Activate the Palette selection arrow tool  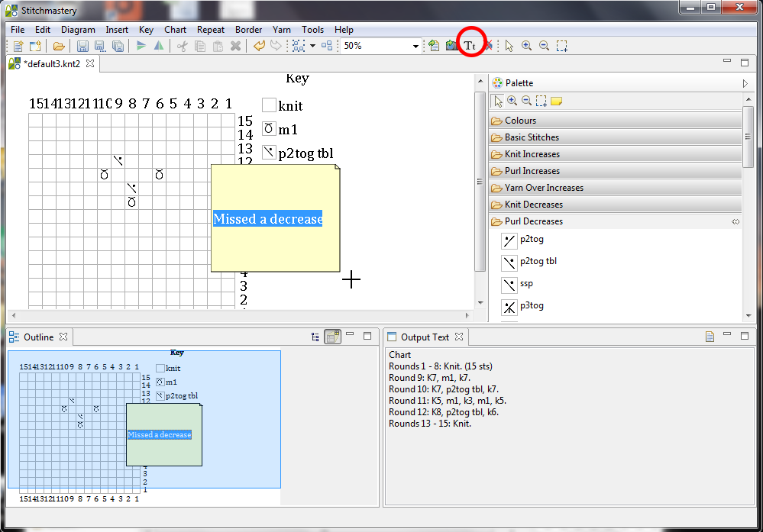[498, 101]
